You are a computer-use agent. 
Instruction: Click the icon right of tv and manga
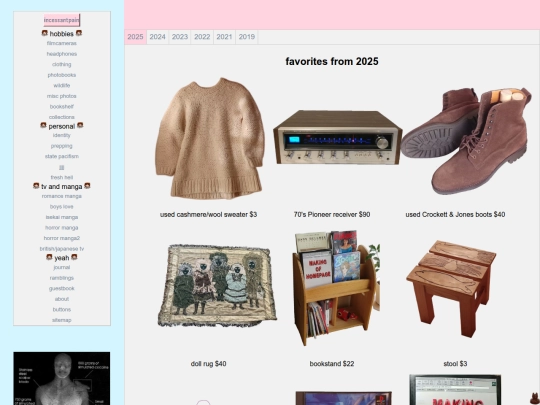pos(87,186)
